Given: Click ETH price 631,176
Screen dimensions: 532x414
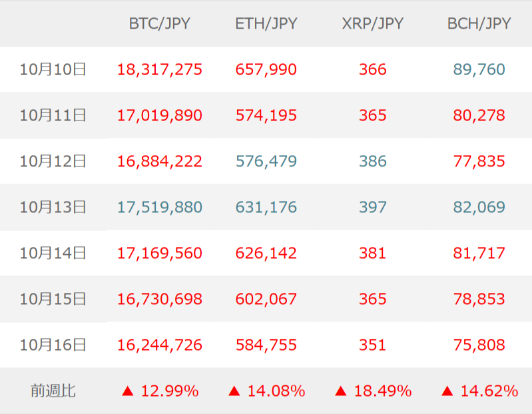Looking at the screenshot, I should pos(266,208).
